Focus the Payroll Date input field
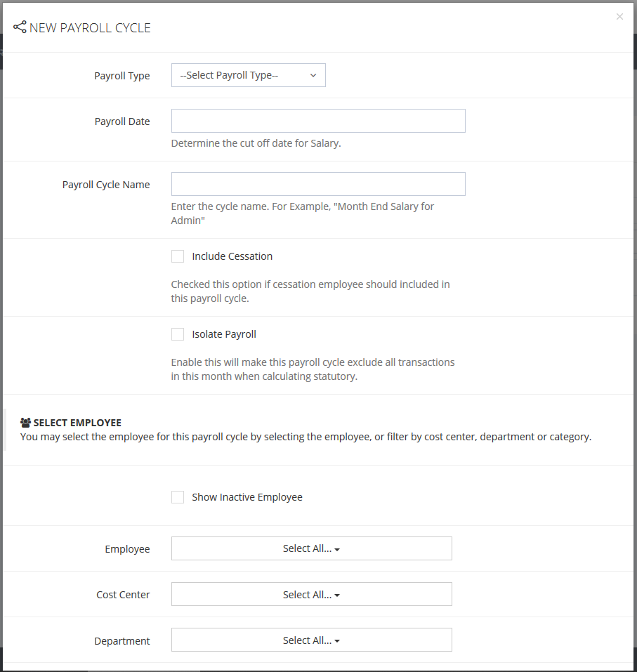 (x=318, y=121)
